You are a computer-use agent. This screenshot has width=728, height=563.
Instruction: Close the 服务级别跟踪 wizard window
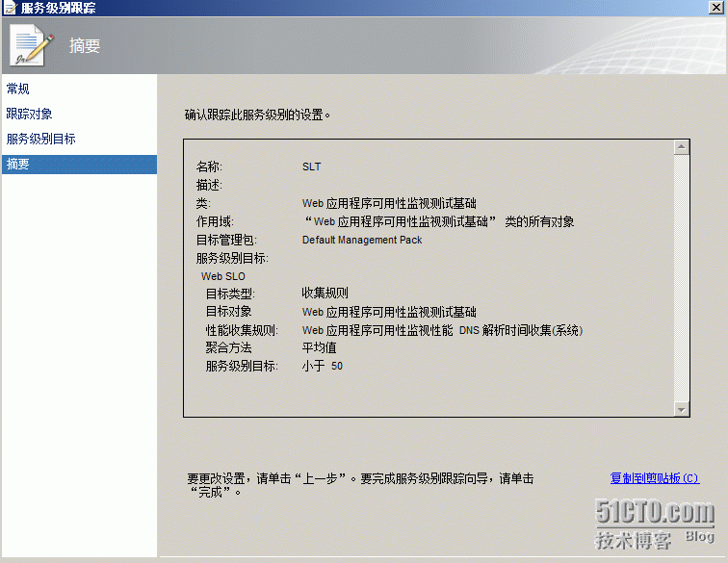point(715,8)
